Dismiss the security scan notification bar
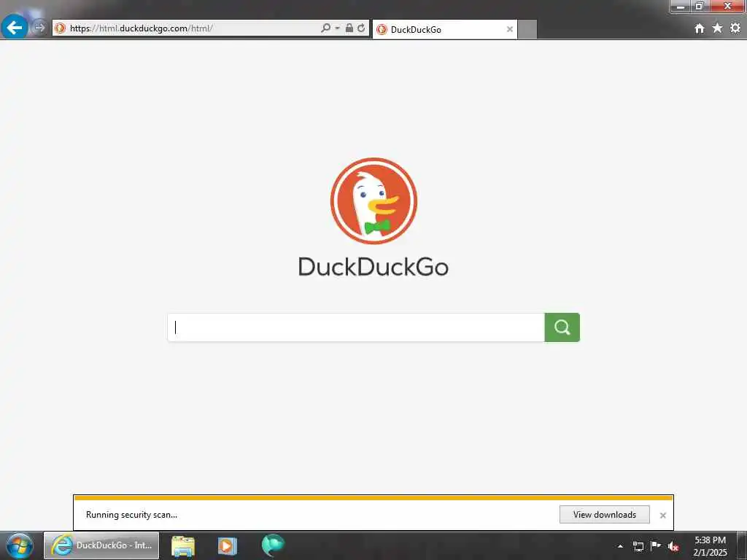The image size is (747, 560). pyautogui.click(x=662, y=516)
